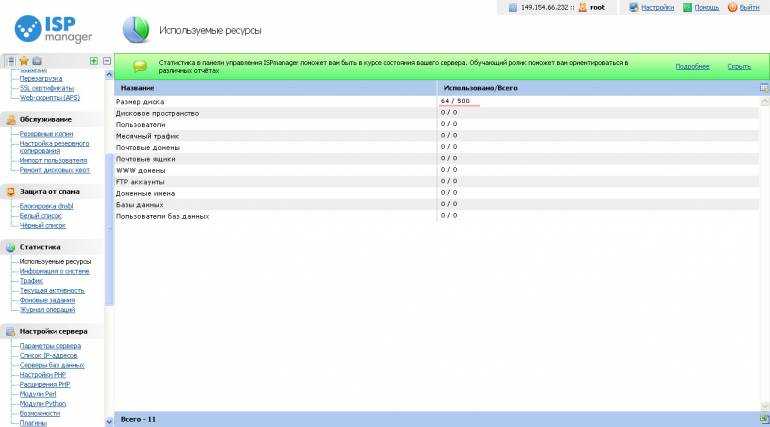The height and width of the screenshot is (427, 770).
Task: Click the Выйти logout link
Action: coord(749,7)
